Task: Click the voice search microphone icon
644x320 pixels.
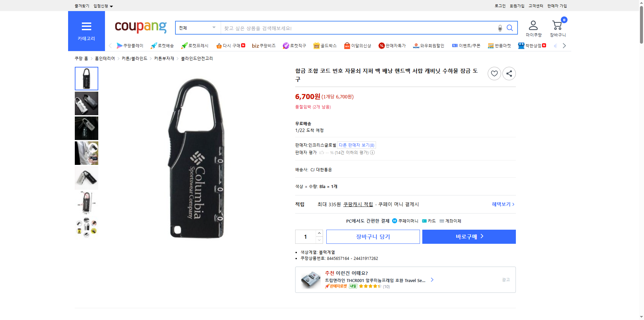Action: pos(500,28)
